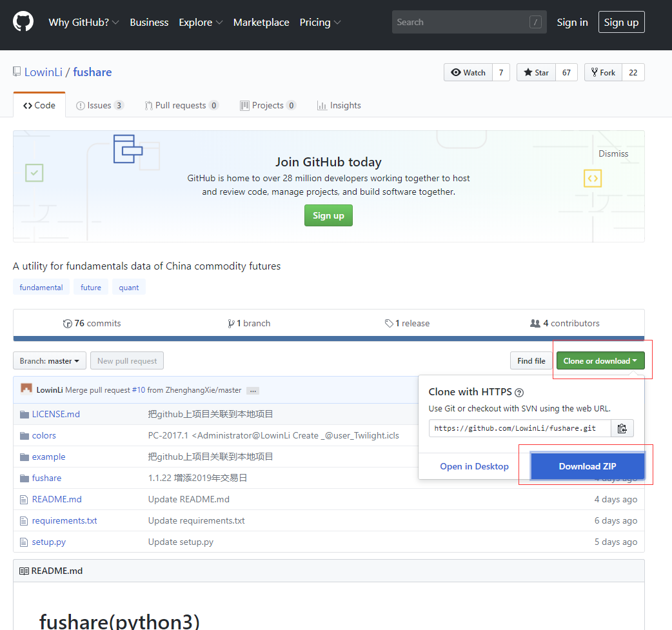Open the Branch: master dropdown
The image size is (672, 630).
point(49,360)
